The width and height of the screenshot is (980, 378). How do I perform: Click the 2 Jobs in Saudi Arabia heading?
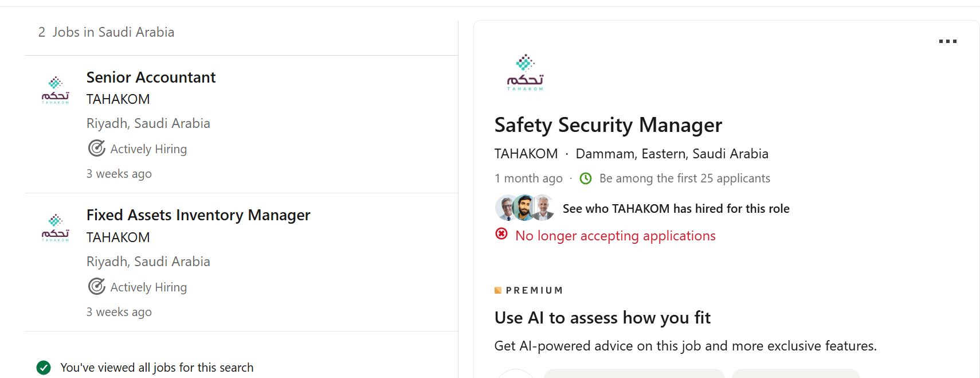point(106,32)
